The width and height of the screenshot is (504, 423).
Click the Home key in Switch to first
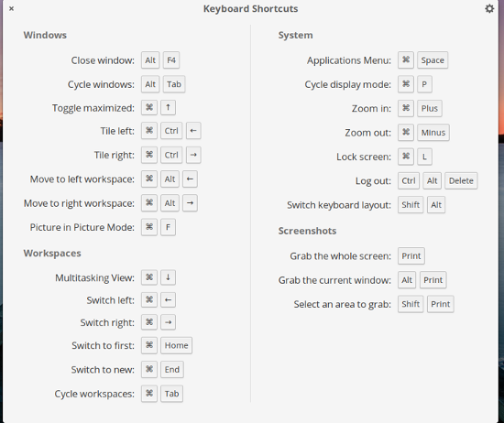click(177, 345)
